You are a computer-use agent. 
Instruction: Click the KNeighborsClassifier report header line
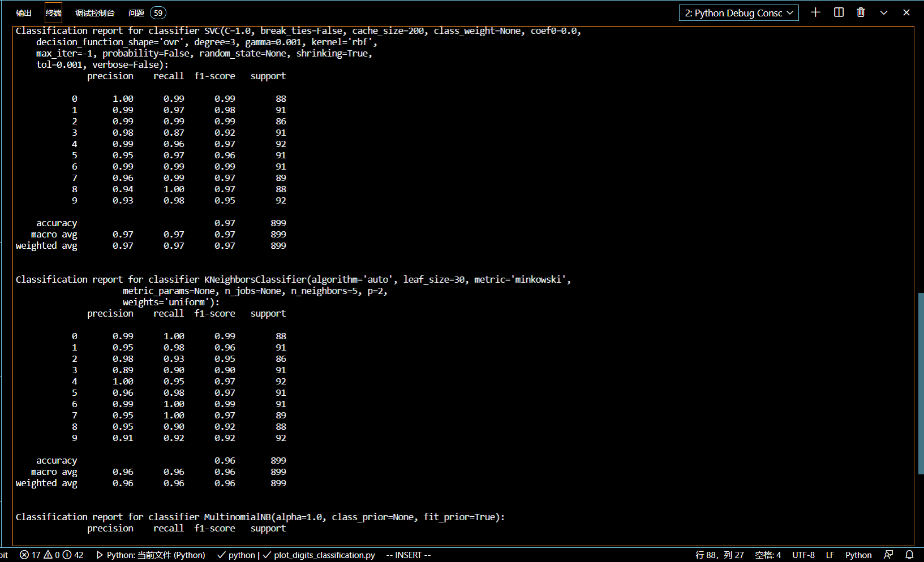293,280
